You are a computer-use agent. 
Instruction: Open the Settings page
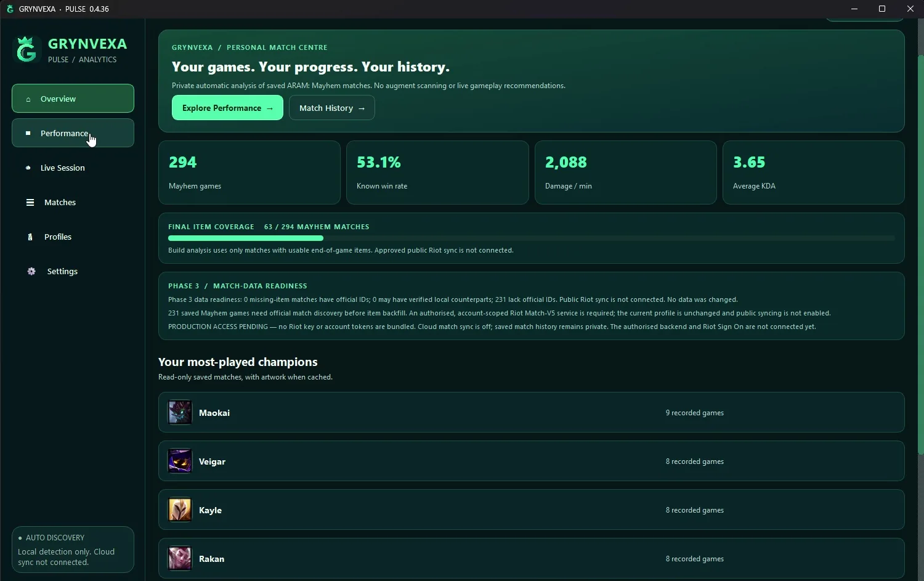[x=73, y=271]
